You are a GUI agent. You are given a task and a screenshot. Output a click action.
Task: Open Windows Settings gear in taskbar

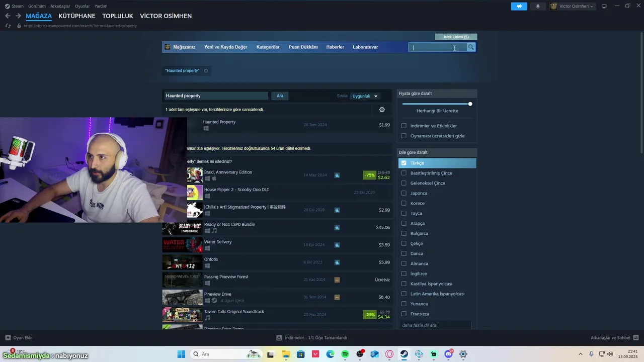[463, 354]
